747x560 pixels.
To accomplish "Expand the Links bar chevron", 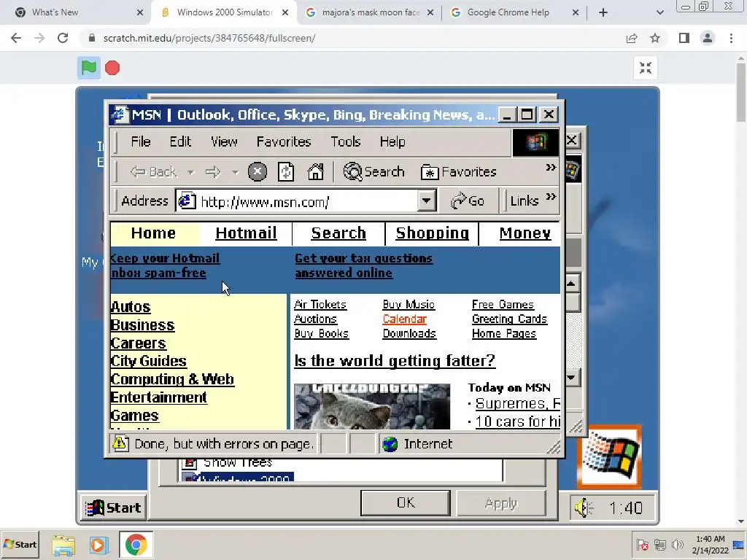I will tap(551, 197).
